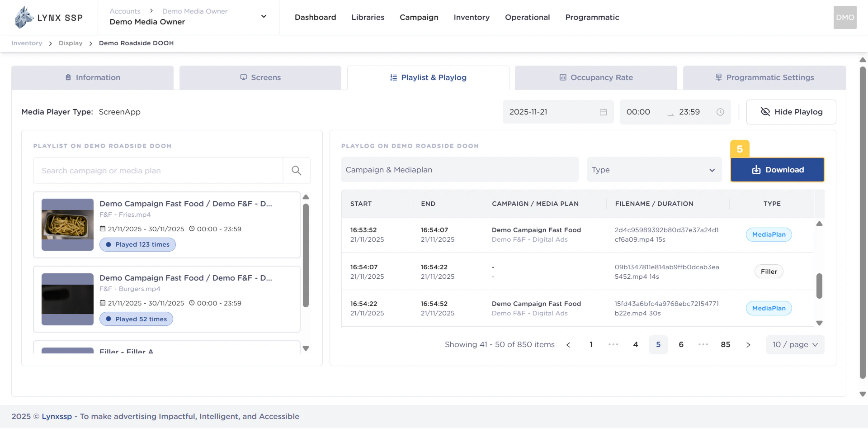Click the DMO user avatar
This screenshot has height=429, width=868.
click(x=844, y=17)
